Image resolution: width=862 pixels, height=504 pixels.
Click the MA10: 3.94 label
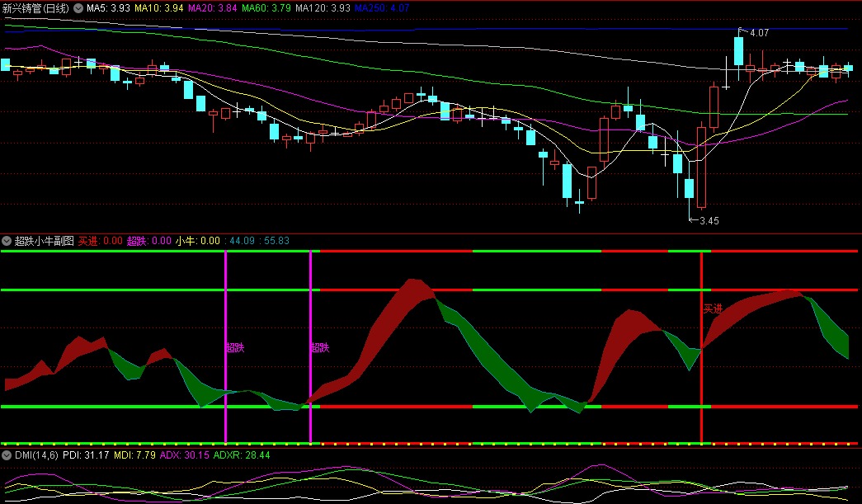(x=159, y=8)
